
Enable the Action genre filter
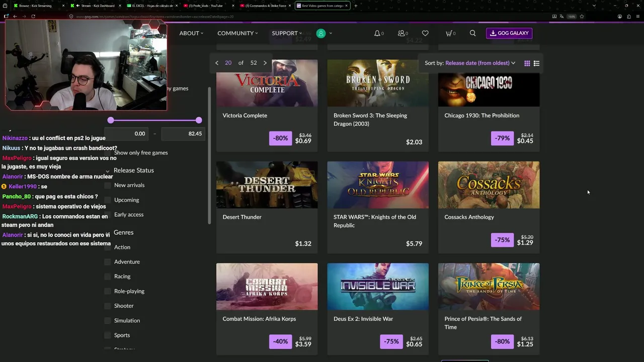(107, 247)
